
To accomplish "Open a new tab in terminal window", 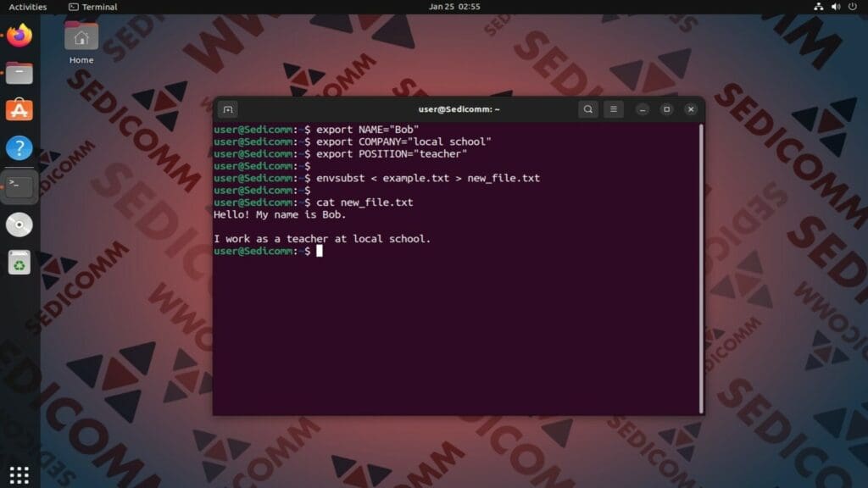I will 228,109.
